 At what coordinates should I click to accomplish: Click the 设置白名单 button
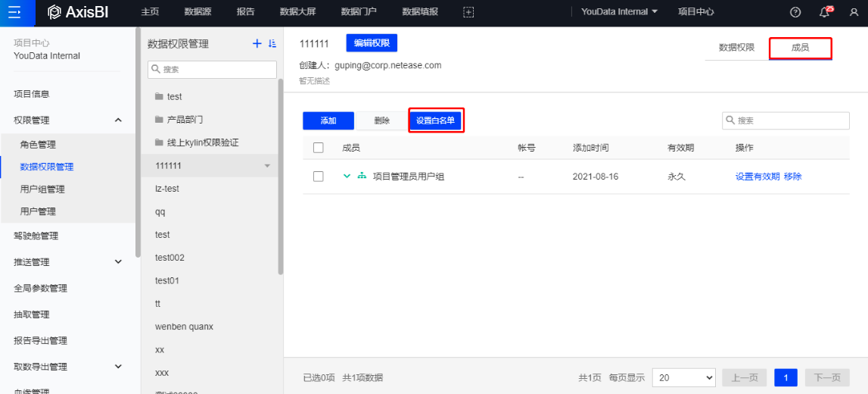[435, 120]
